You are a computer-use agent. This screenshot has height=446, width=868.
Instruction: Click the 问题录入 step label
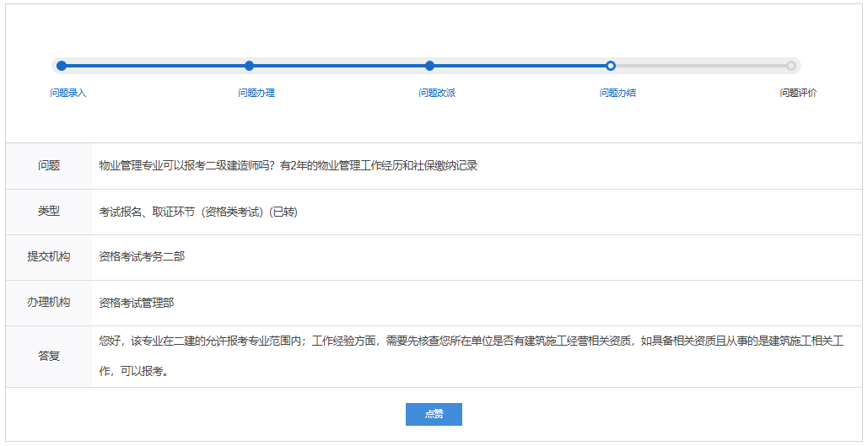point(67,93)
